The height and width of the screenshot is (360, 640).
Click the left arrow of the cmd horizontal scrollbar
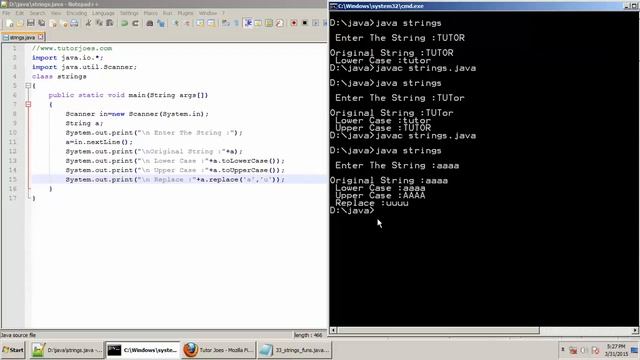coord(333,330)
